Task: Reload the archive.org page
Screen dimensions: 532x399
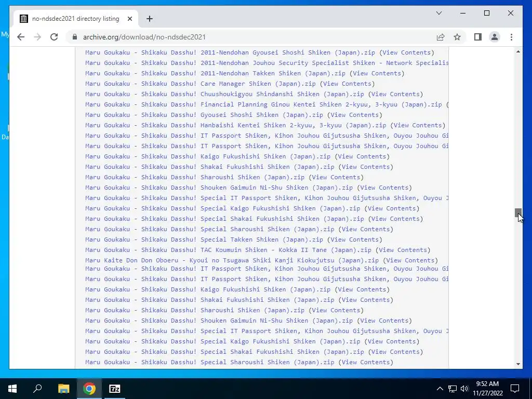Action: click(54, 37)
